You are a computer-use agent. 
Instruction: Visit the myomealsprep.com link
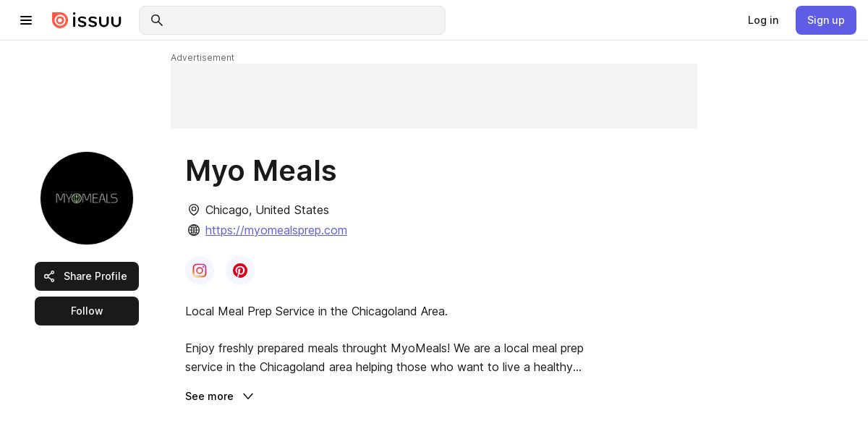pyautogui.click(x=276, y=230)
